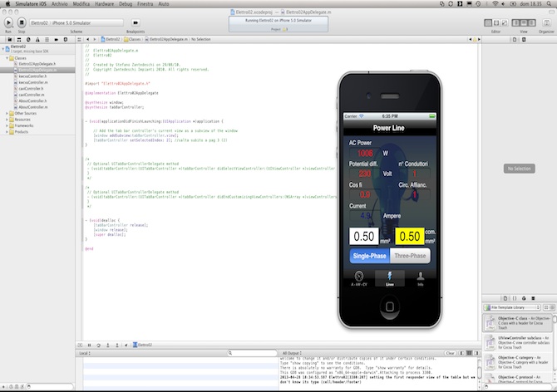Show the Breakpoint navigator

point(57,39)
